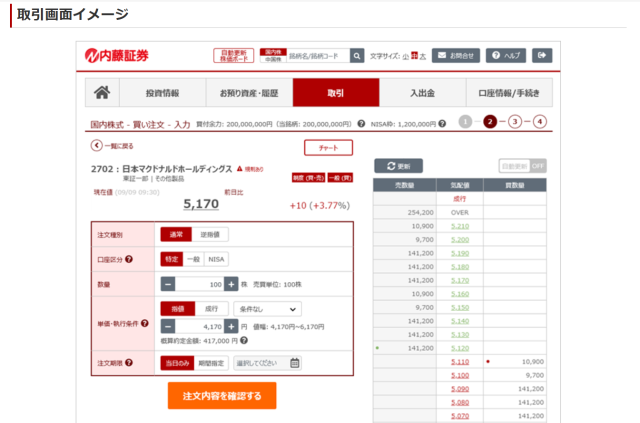Open 取引 tab

point(336,93)
